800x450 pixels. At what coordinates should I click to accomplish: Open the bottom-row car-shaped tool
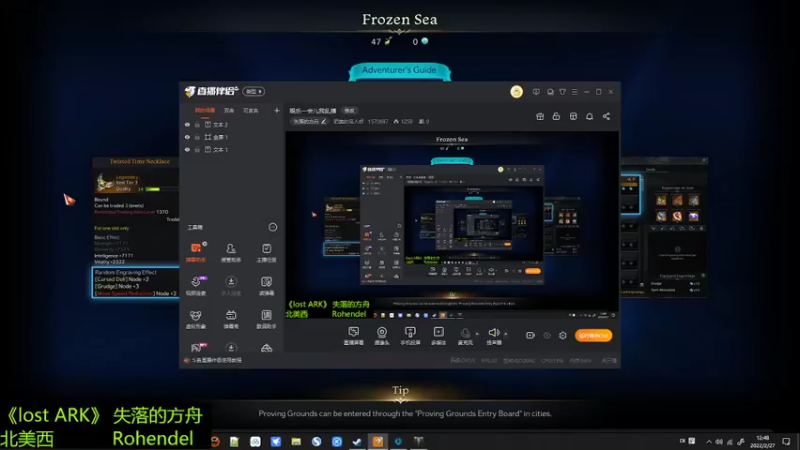tap(266, 348)
